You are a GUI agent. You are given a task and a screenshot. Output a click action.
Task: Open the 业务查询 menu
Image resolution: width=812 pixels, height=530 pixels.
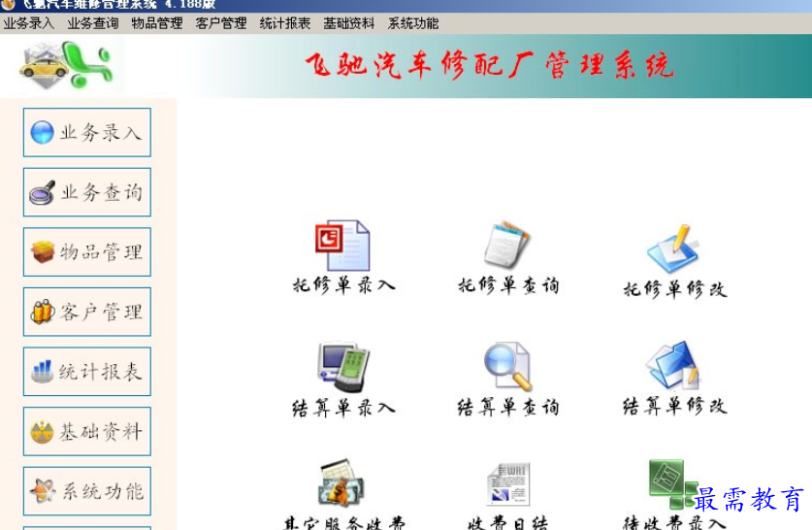pyautogui.click(x=93, y=23)
